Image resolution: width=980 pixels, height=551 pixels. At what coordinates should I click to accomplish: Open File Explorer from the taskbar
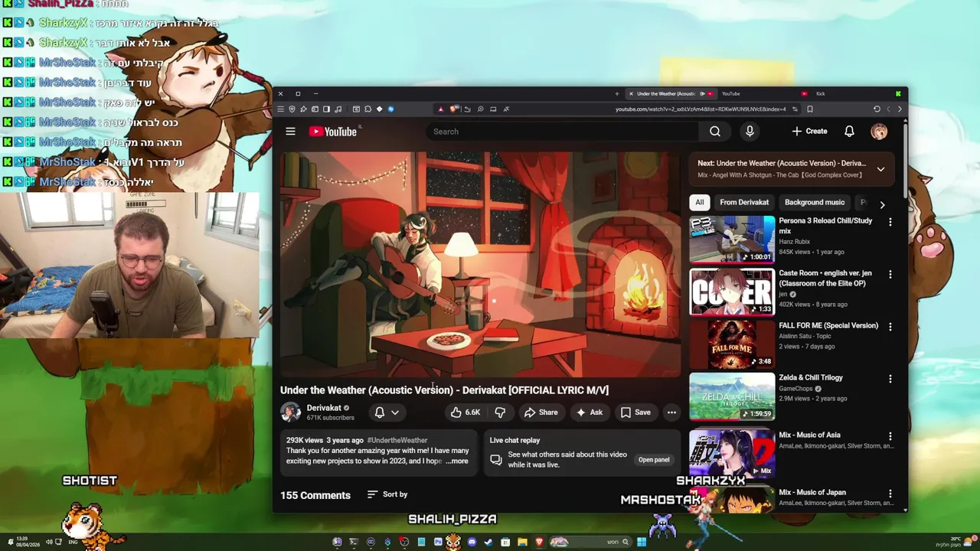pos(522,542)
